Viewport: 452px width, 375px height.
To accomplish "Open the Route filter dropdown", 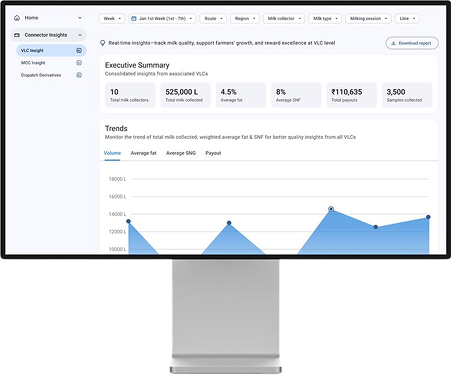I will 213,18.
